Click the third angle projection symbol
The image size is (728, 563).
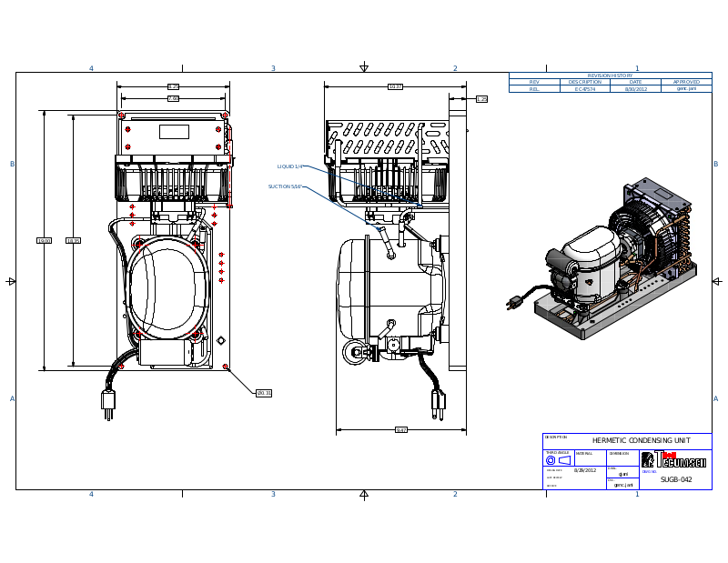tap(558, 461)
